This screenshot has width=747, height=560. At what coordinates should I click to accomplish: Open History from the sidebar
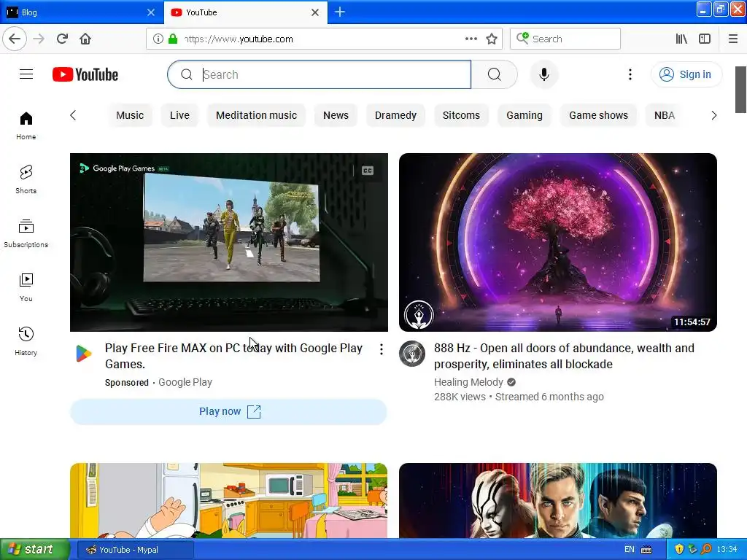tap(26, 341)
